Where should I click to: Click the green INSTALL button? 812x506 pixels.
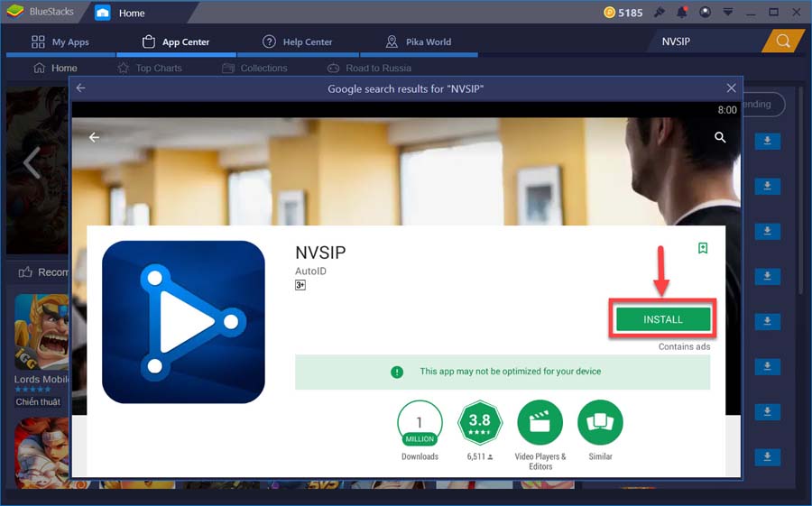click(662, 319)
